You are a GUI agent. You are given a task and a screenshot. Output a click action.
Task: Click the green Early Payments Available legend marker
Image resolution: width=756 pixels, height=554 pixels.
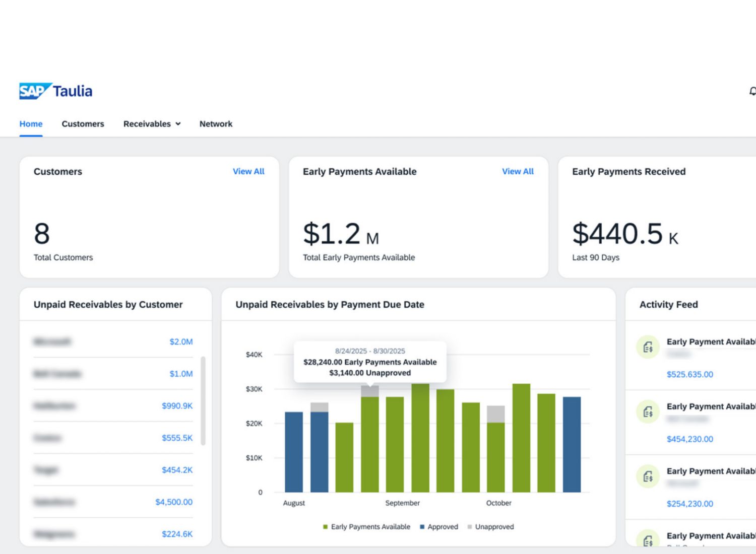[326, 527]
